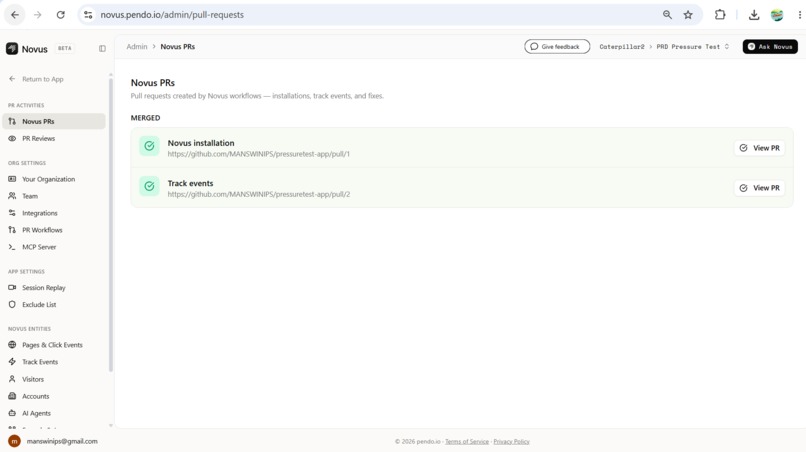Click the Visitors person icon

[12, 379]
